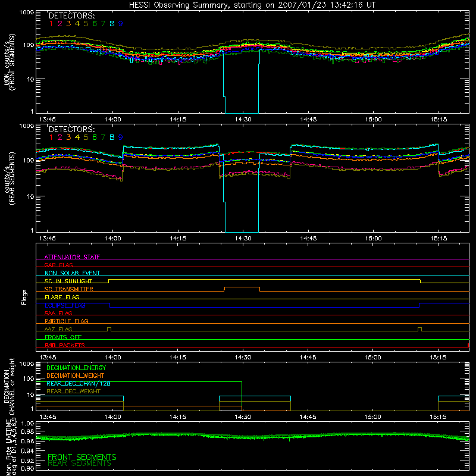
Task: Click the ATTENUATOR_STATE flag label
Action: coord(72,257)
